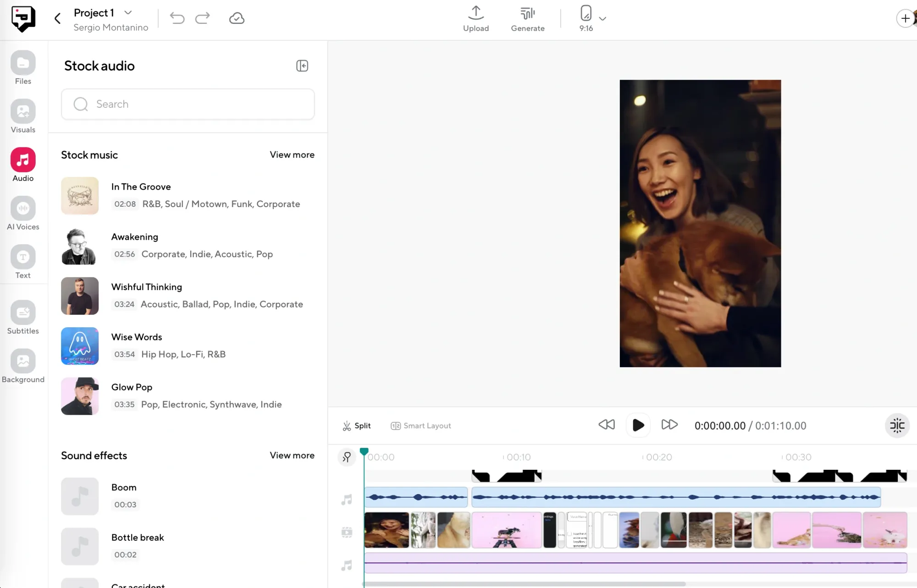The width and height of the screenshot is (917, 588).
Task: Expand the Project 1 name dropdown
Action: 128,13
